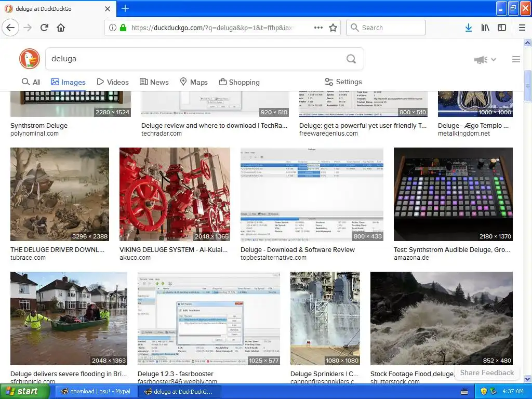This screenshot has height=399, width=532.
Task: Submit search with magnifier icon
Action: 351,59
